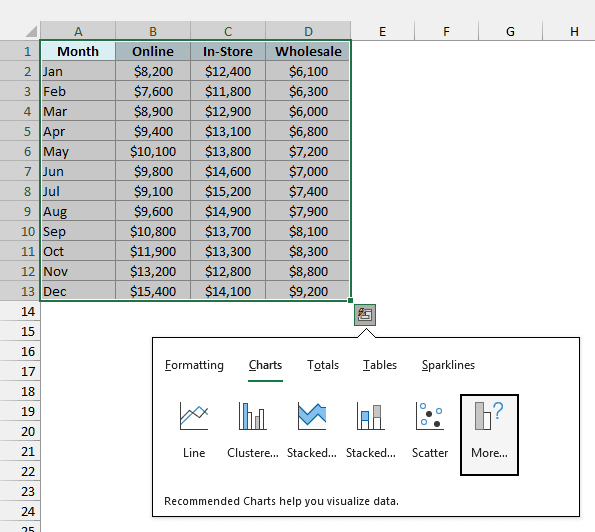Image resolution: width=595 pixels, height=532 pixels.
Task: Click the Wholesale header cell
Action: (308, 51)
